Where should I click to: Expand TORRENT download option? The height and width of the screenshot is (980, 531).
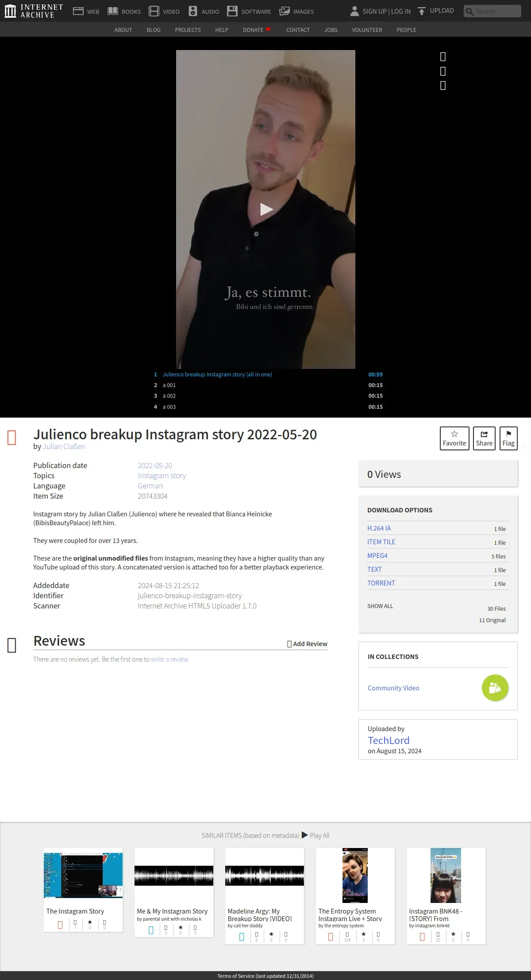click(381, 583)
